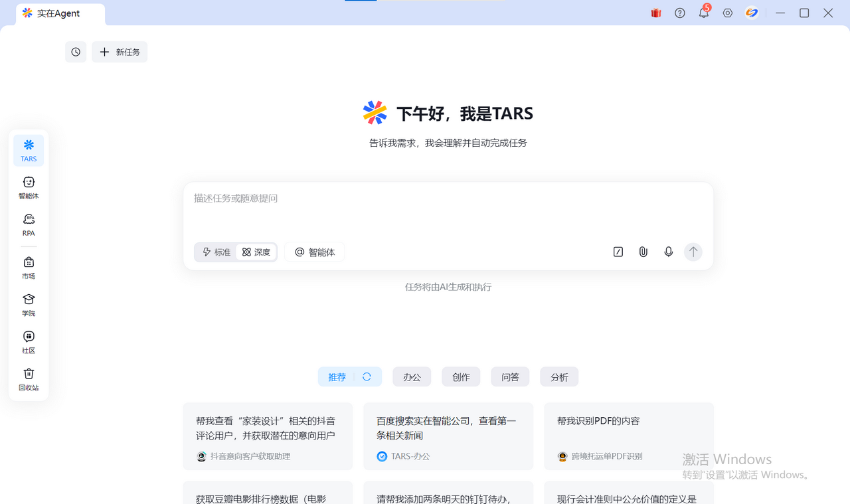The height and width of the screenshot is (504, 850).
Task: Open settings gear icon in title bar
Action: tap(728, 13)
